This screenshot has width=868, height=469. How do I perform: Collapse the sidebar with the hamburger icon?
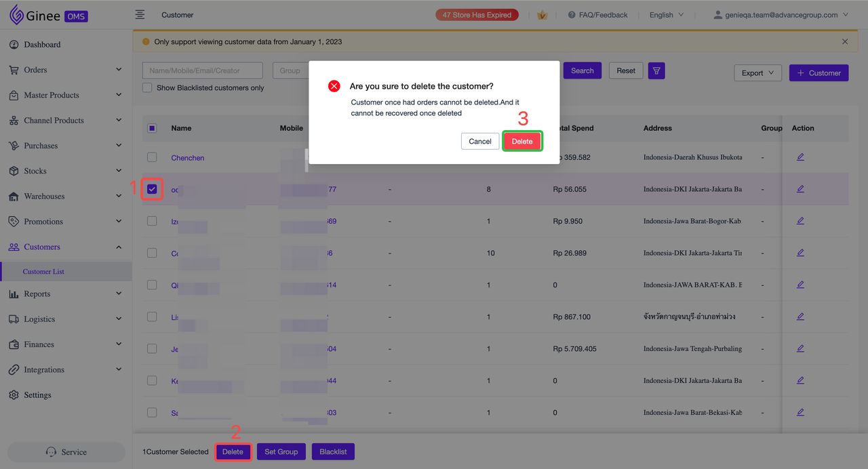(140, 14)
